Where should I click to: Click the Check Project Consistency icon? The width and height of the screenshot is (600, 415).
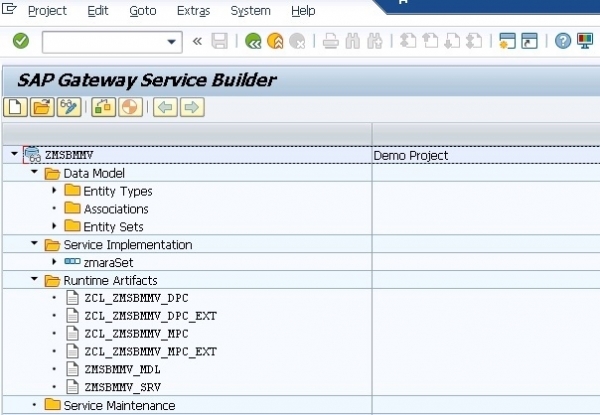(103, 107)
